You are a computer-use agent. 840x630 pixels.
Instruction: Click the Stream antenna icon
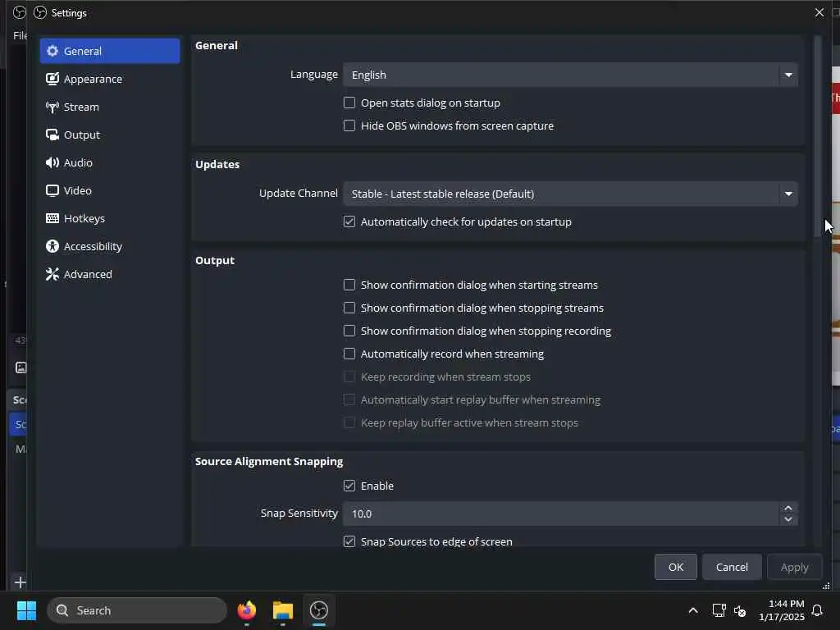tap(52, 107)
